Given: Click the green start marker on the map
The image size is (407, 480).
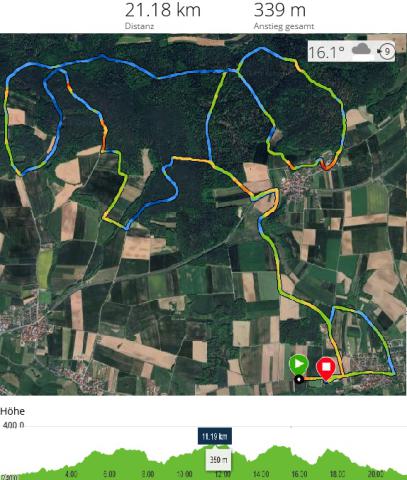Looking at the screenshot, I should 298,366.
